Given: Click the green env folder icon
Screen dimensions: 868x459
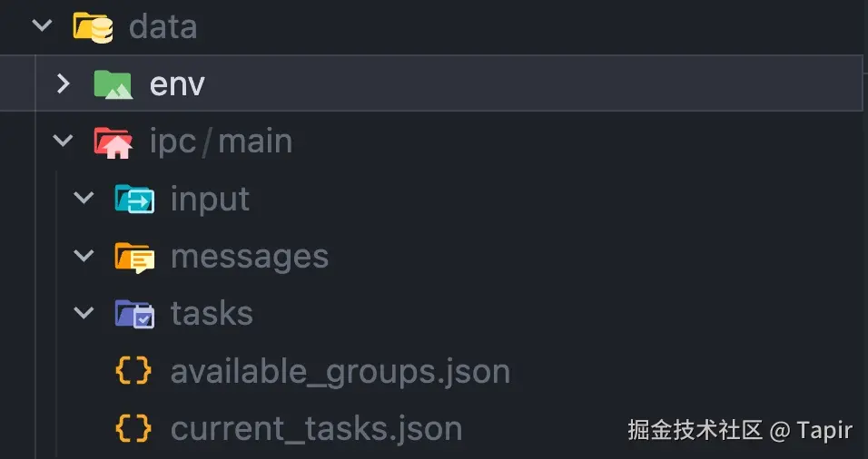Looking at the screenshot, I should pos(113,84).
